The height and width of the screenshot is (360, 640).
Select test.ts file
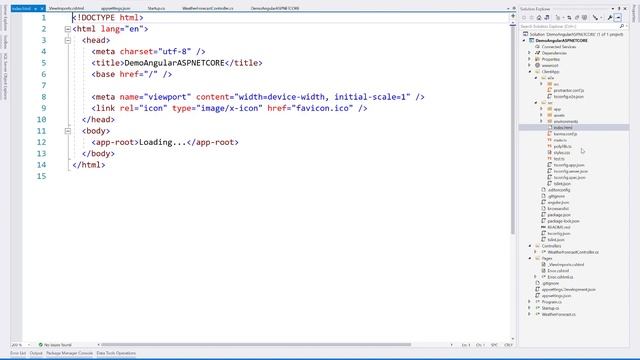pos(559,159)
